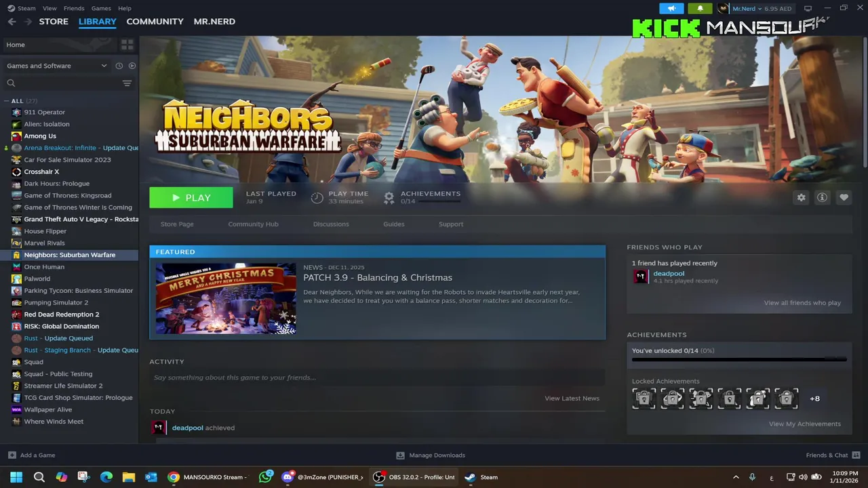
Task: Open the MR.NERD profile tab
Action: tap(214, 22)
